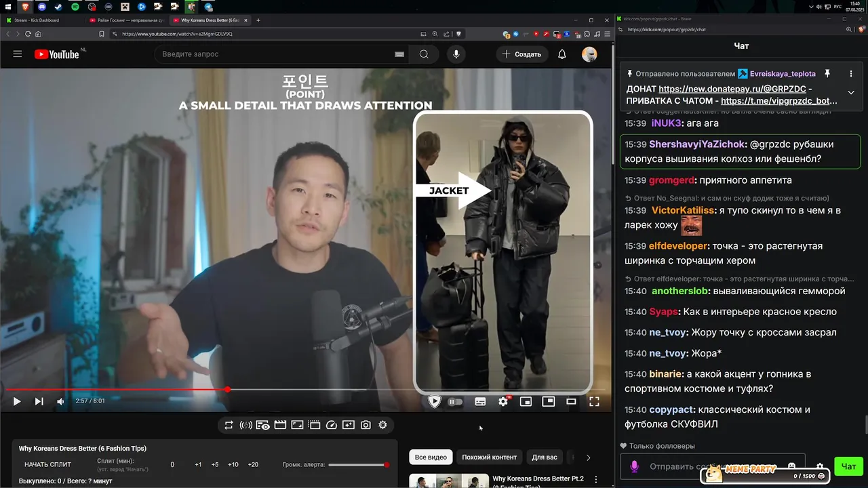
Task: Open pinned message three-dot menu
Action: pyautogui.click(x=851, y=74)
